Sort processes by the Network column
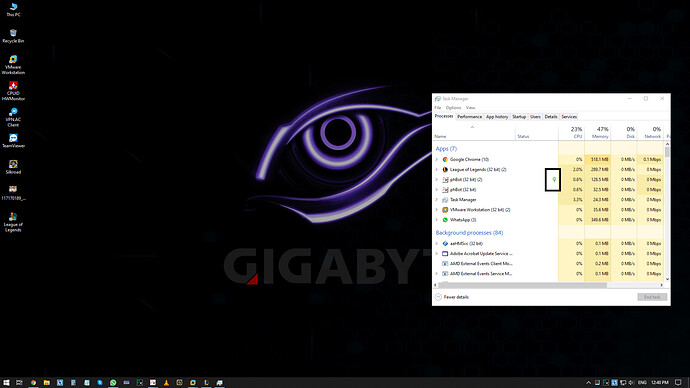Viewport: 690px width, 388px height. point(650,132)
